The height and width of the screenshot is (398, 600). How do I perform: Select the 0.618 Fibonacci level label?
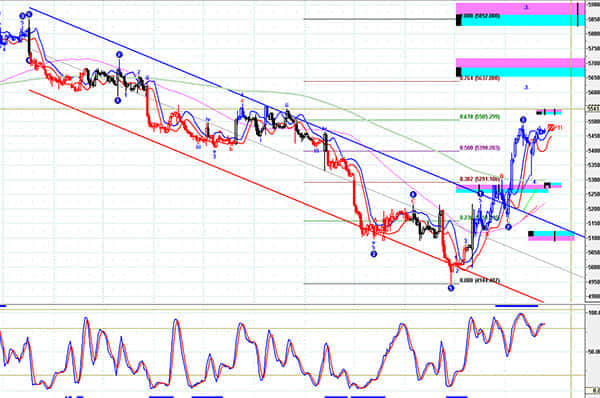pos(479,117)
